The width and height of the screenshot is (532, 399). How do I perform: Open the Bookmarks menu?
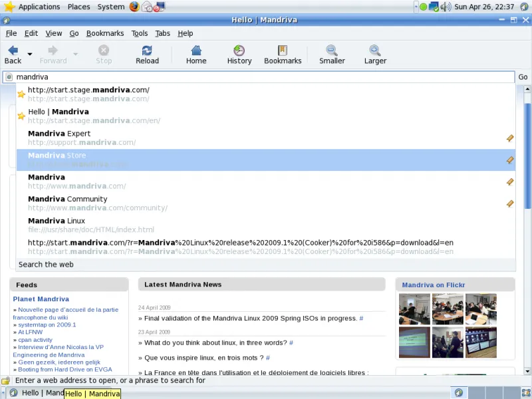tap(104, 33)
